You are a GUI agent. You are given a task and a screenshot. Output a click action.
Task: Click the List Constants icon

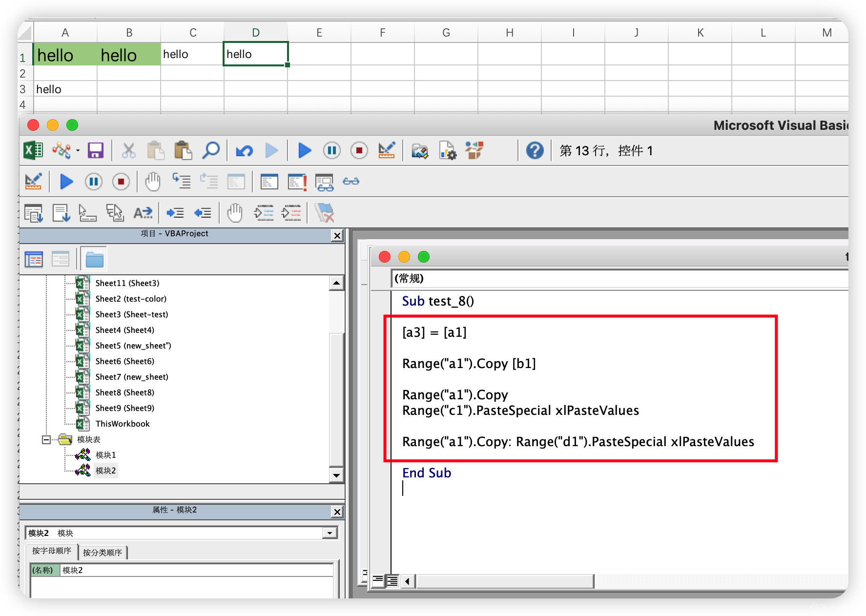[62, 213]
